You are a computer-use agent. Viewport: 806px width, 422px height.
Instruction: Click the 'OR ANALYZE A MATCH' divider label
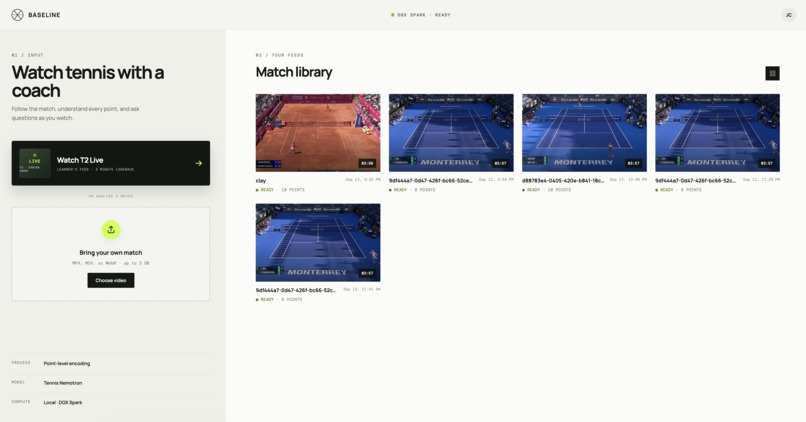click(x=111, y=196)
